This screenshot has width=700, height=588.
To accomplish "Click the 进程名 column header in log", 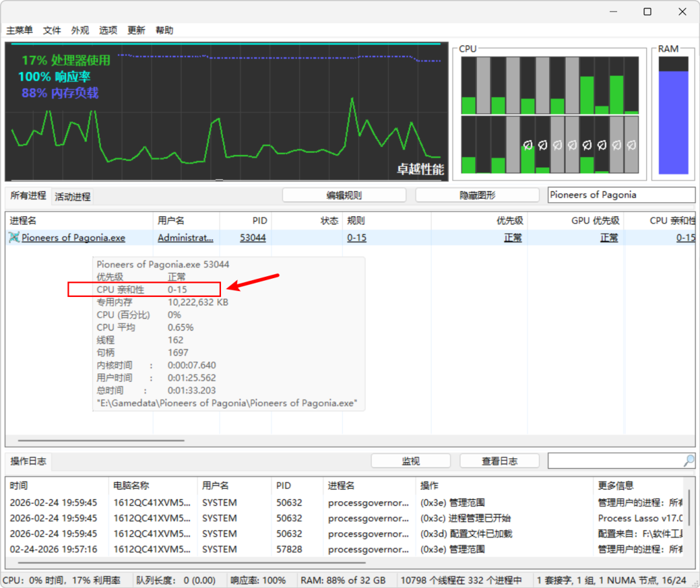I will tap(369, 486).
